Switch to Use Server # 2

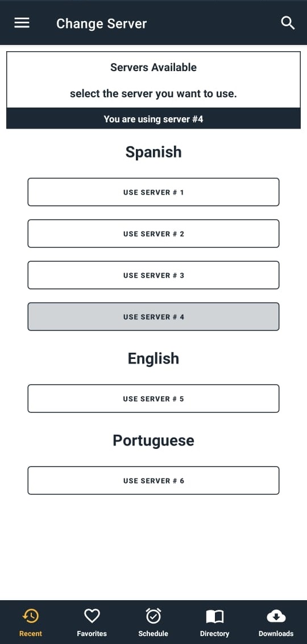pos(153,233)
